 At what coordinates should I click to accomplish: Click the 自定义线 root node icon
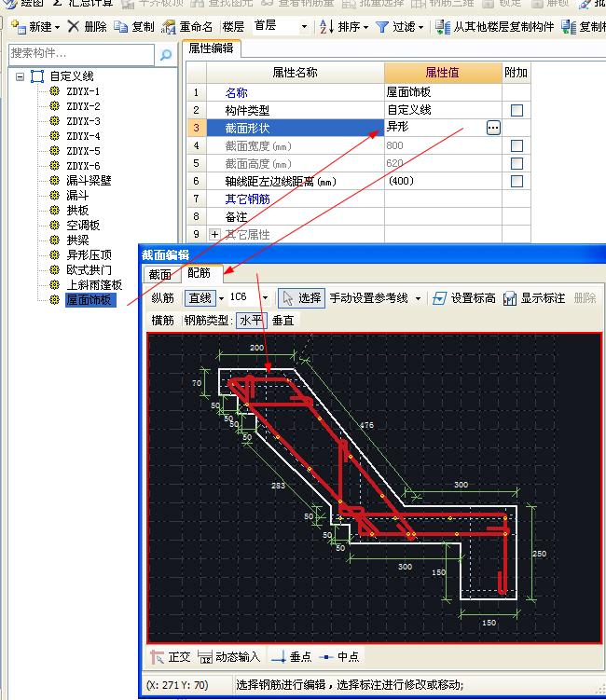37,76
